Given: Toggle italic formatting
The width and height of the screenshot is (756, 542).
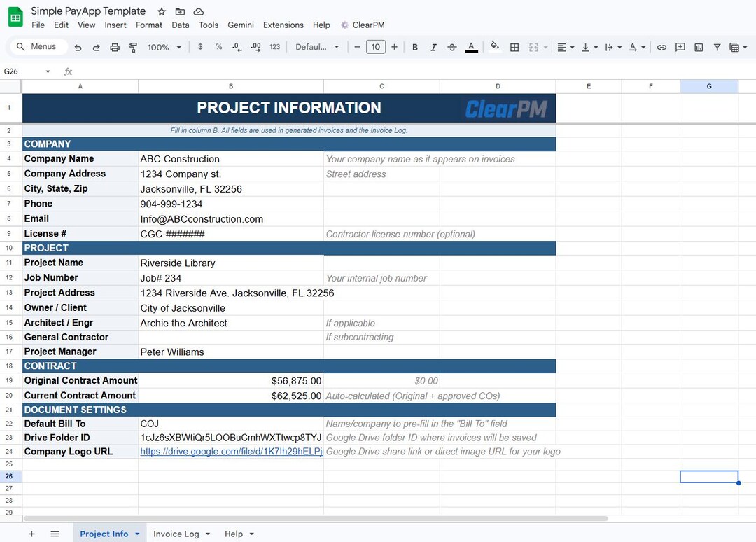Looking at the screenshot, I should 433,47.
